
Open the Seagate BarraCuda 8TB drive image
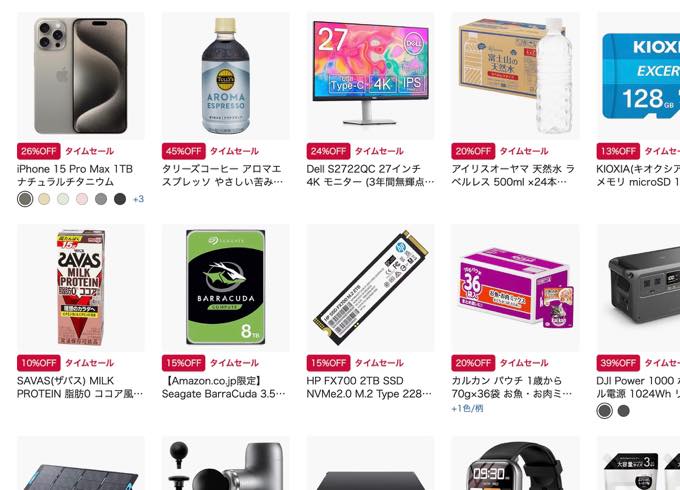pyautogui.click(x=226, y=288)
